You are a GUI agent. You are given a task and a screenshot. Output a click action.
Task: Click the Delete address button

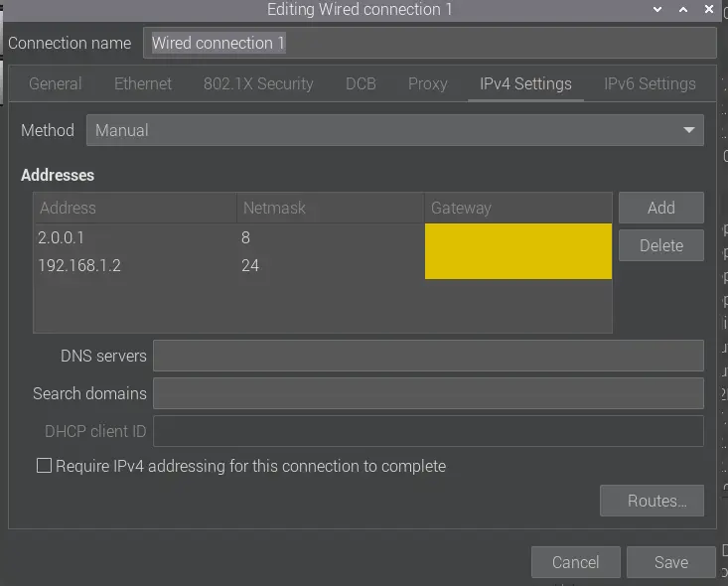click(660, 245)
